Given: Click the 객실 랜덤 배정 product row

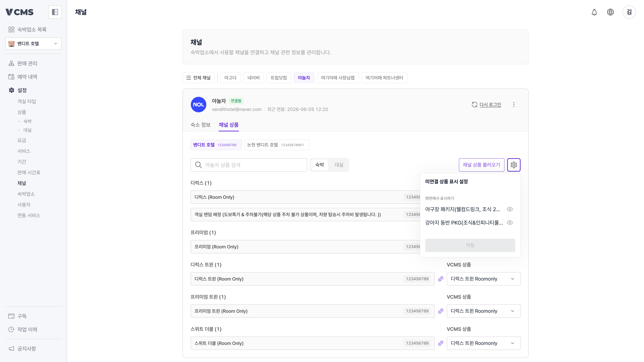Looking at the screenshot, I should tap(306, 215).
